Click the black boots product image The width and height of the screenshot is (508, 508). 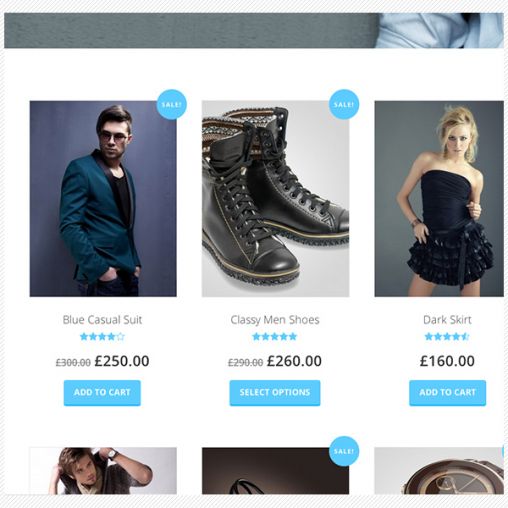point(275,199)
